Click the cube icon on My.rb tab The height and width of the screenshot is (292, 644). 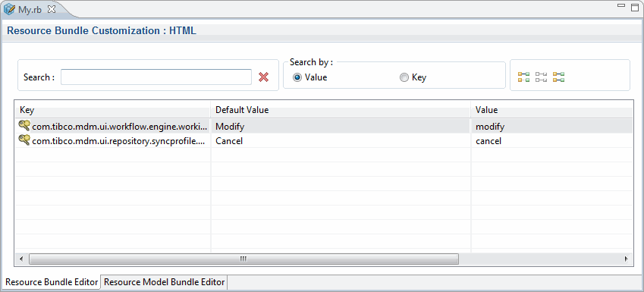click(x=9, y=10)
